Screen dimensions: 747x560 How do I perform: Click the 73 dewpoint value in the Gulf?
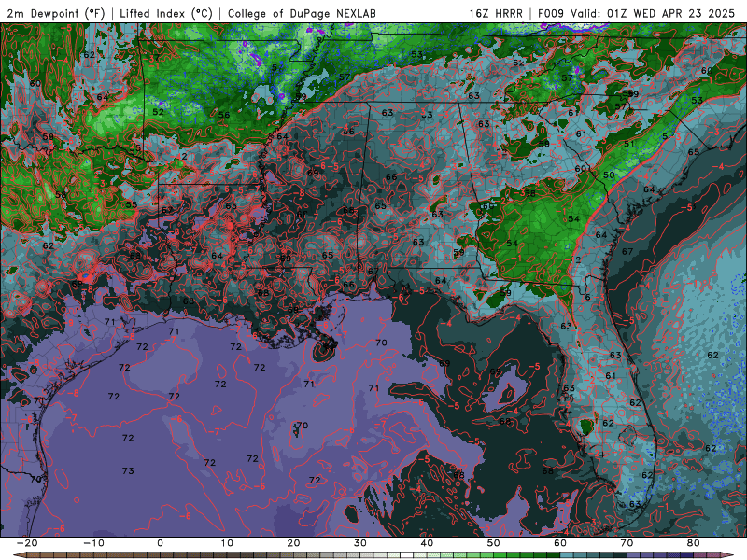point(128,471)
